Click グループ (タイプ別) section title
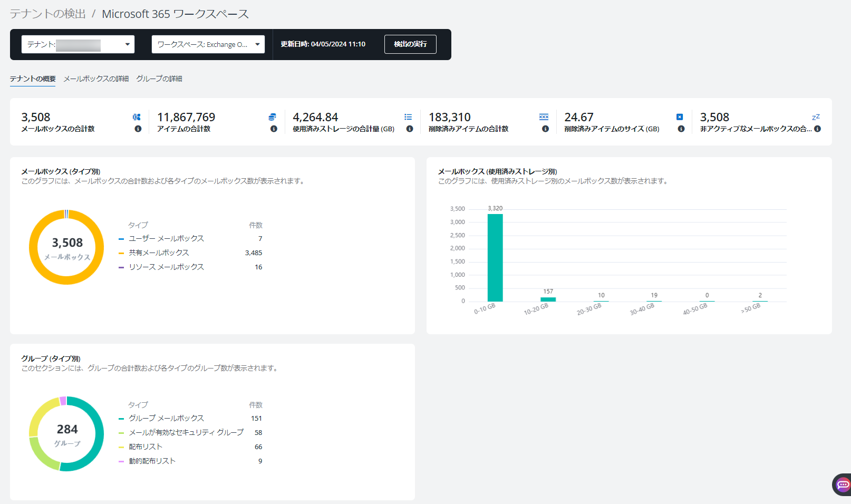851x504 pixels. pos(51,358)
